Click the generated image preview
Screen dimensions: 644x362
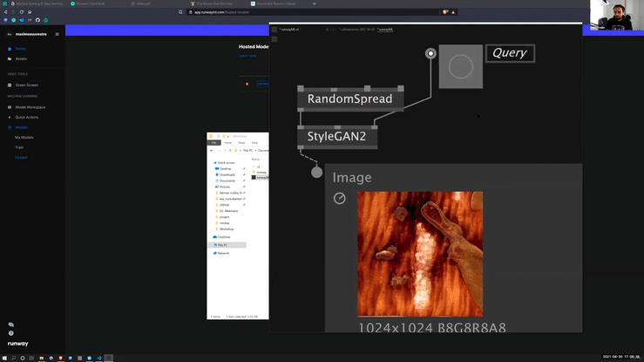(420, 253)
